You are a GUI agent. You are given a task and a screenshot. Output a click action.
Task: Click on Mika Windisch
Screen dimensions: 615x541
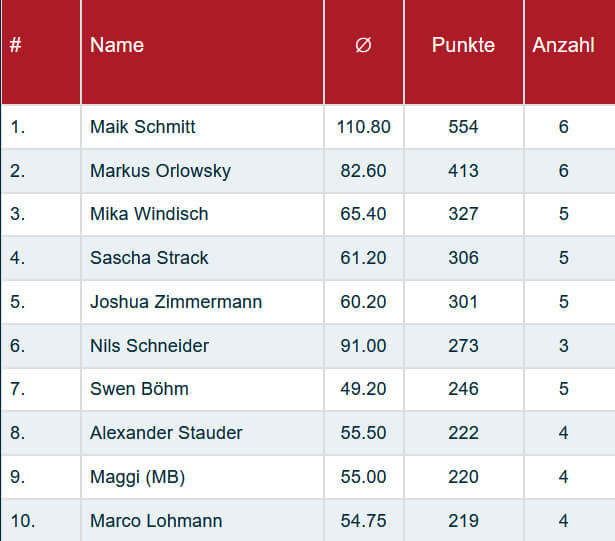pos(149,214)
